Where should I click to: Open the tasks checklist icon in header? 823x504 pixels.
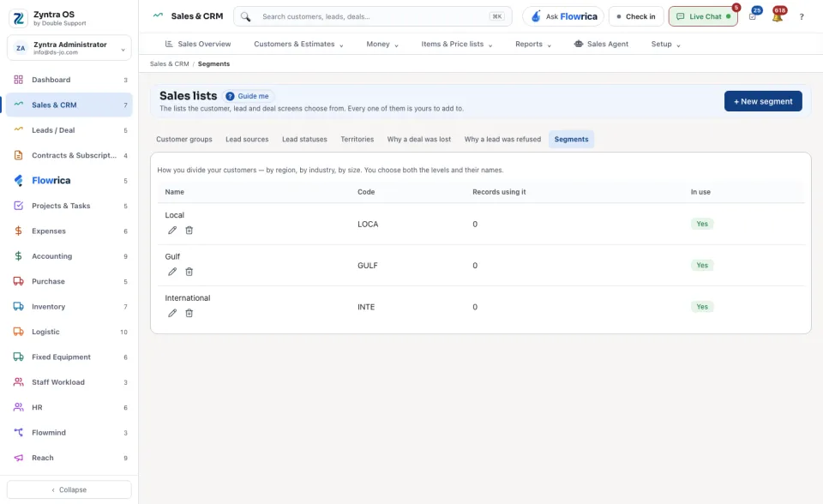[753, 17]
